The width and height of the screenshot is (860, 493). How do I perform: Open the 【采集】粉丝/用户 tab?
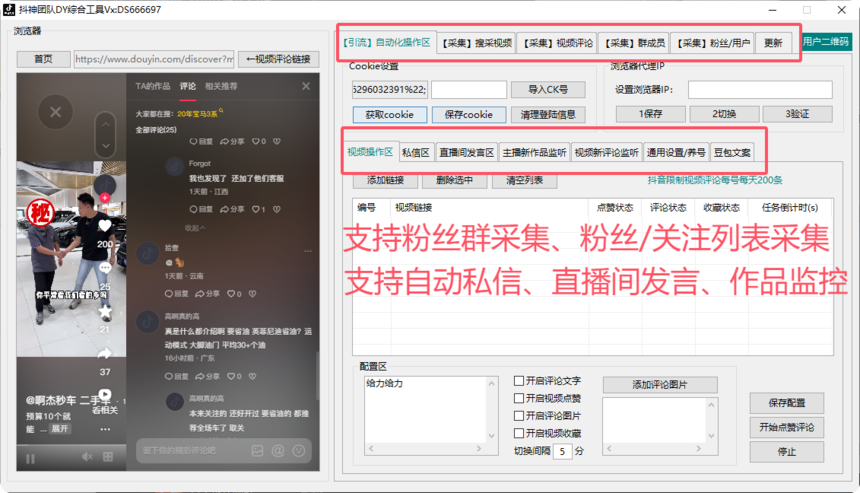[x=713, y=43]
